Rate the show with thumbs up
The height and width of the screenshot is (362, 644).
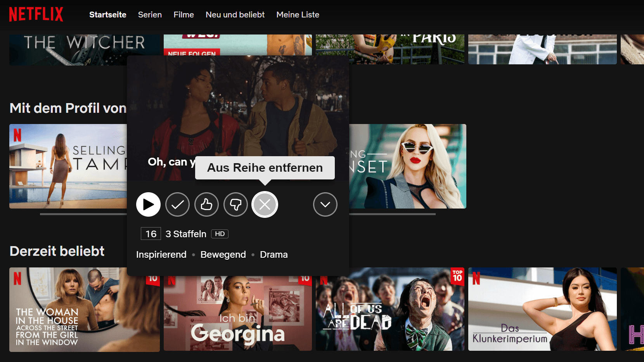pyautogui.click(x=206, y=204)
